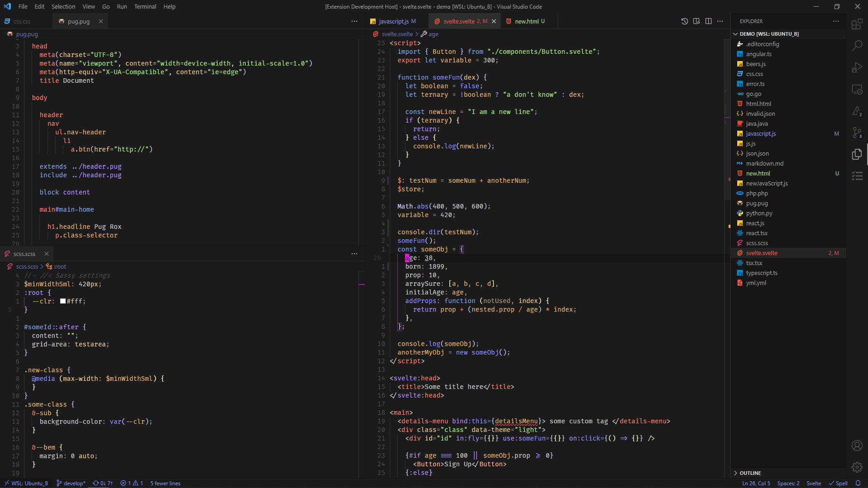Screen dimensions: 868x488
Task: Click the WSL: Ubuntu_B remote indicator
Action: click(x=26, y=483)
